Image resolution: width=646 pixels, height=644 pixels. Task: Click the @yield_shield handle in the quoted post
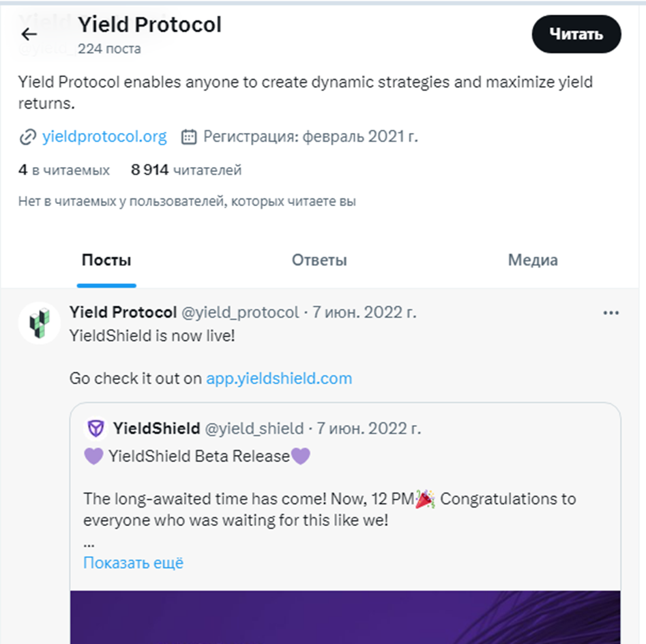(x=254, y=428)
